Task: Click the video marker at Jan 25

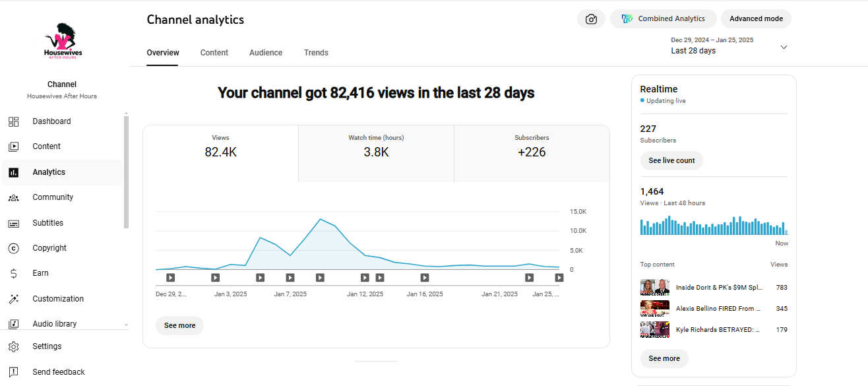Action: [x=559, y=278]
